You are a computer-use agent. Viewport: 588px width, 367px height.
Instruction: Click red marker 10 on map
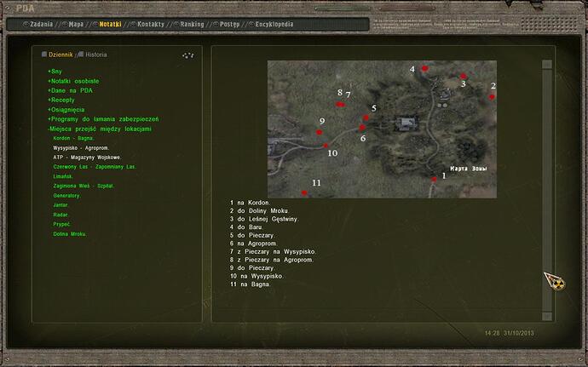326,146
